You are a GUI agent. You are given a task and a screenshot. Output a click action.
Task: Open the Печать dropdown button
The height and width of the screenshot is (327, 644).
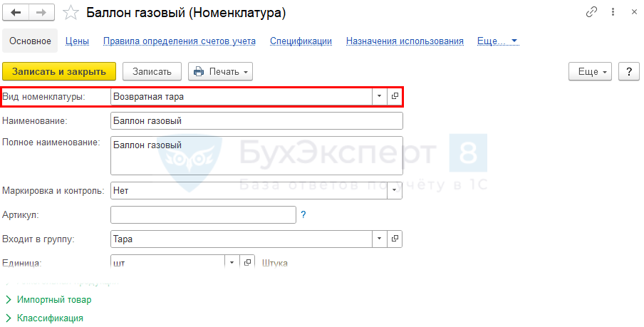[x=221, y=71]
